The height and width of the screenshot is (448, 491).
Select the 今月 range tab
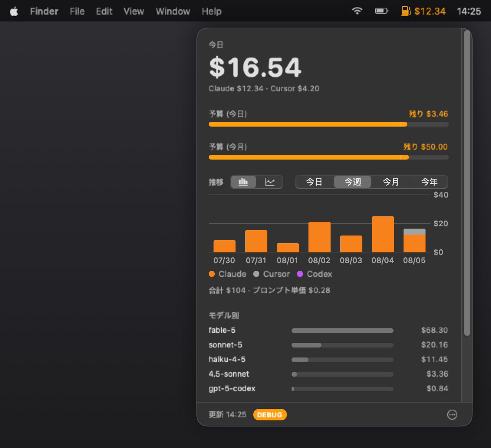[x=391, y=182]
